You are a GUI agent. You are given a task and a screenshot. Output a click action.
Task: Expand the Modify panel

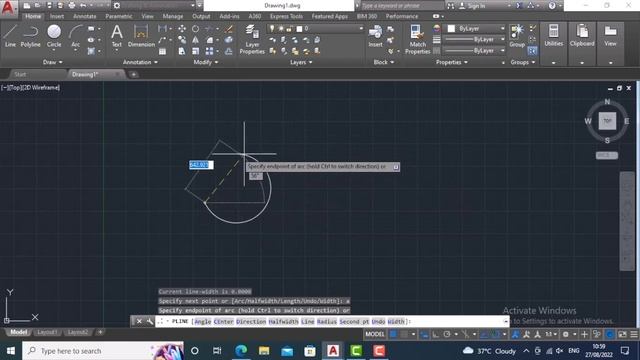coord(205,62)
